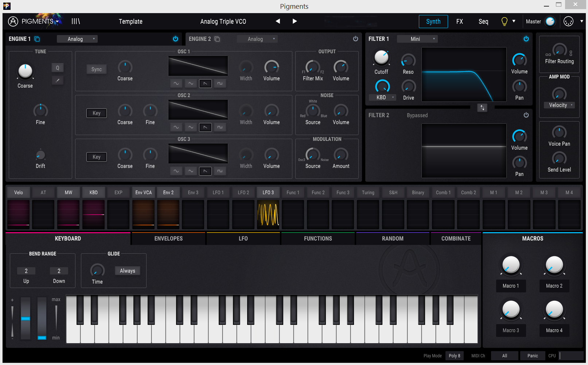Click the Poly 8 play mode button

[x=455, y=356]
